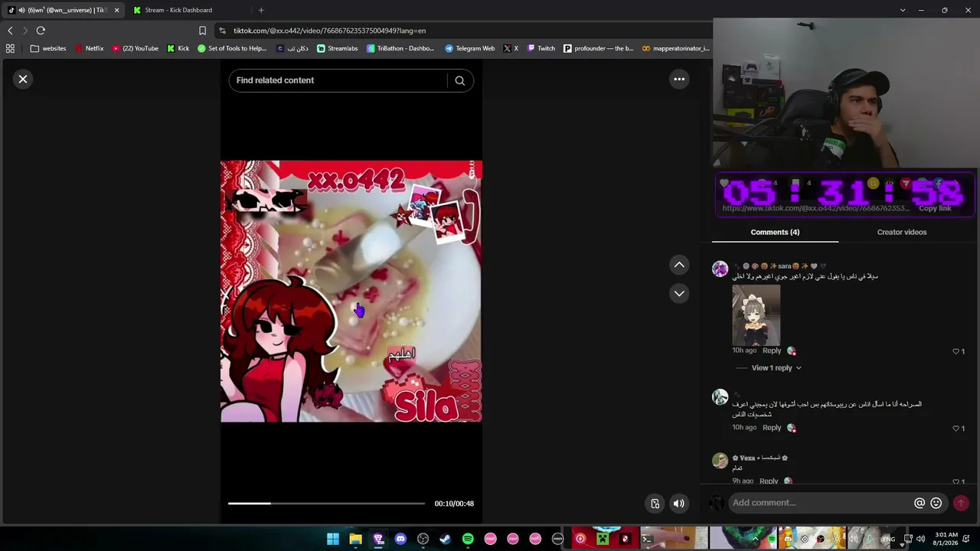The width and height of the screenshot is (980, 551).
Task: Open the terminal from the taskbar
Action: [647, 539]
